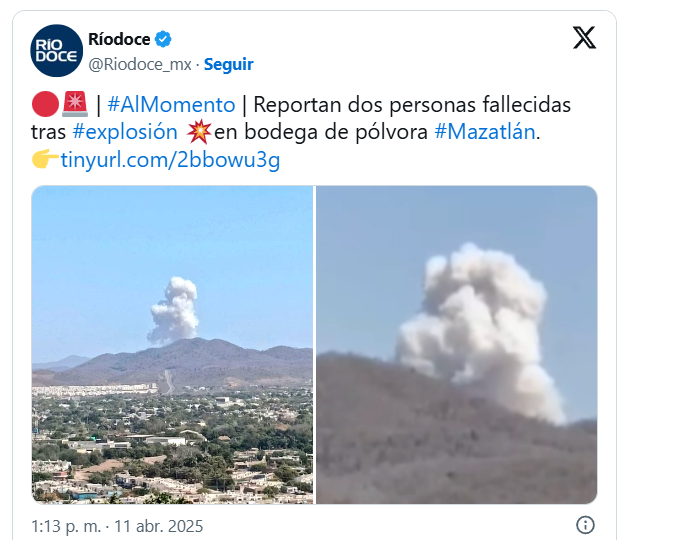The width and height of the screenshot is (677, 540).
Task: Open the X logo icon
Action: [x=584, y=38]
